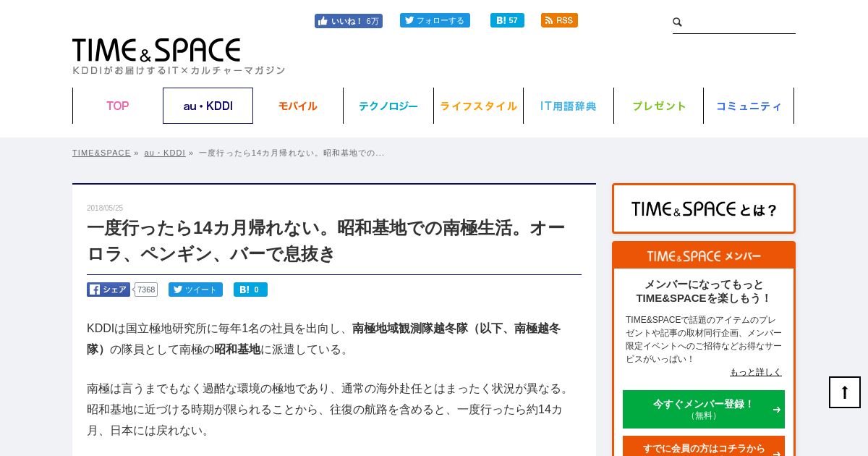The image size is (868, 456).
Task: Share article with Facebook シェア button
Action: [x=109, y=290]
